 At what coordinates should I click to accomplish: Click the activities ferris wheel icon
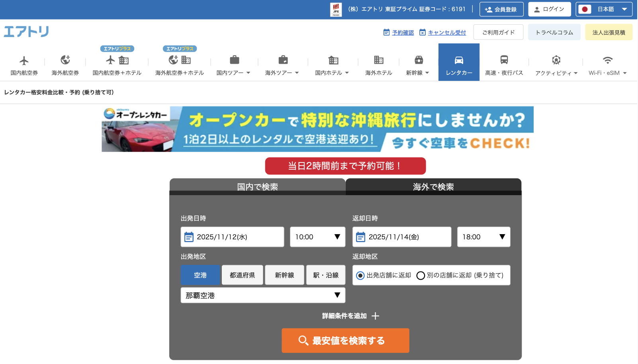coord(556,60)
